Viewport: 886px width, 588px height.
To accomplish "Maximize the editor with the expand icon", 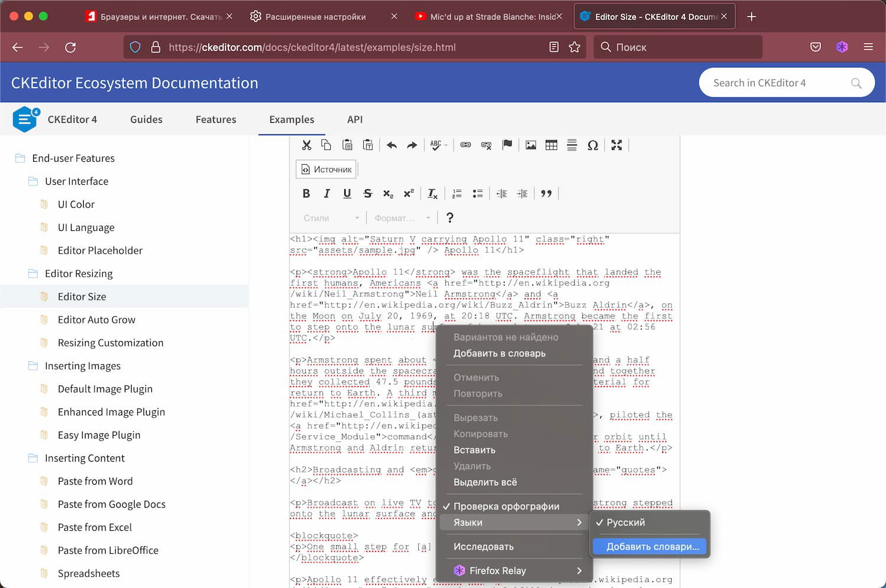I will tap(617, 145).
